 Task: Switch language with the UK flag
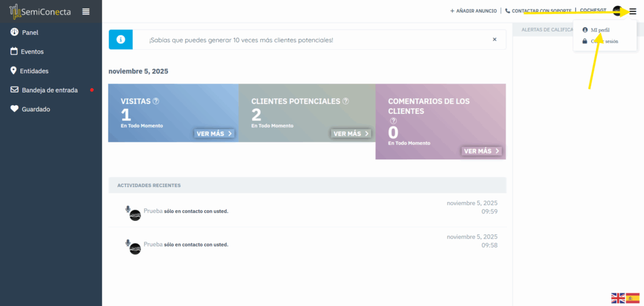[618, 298]
